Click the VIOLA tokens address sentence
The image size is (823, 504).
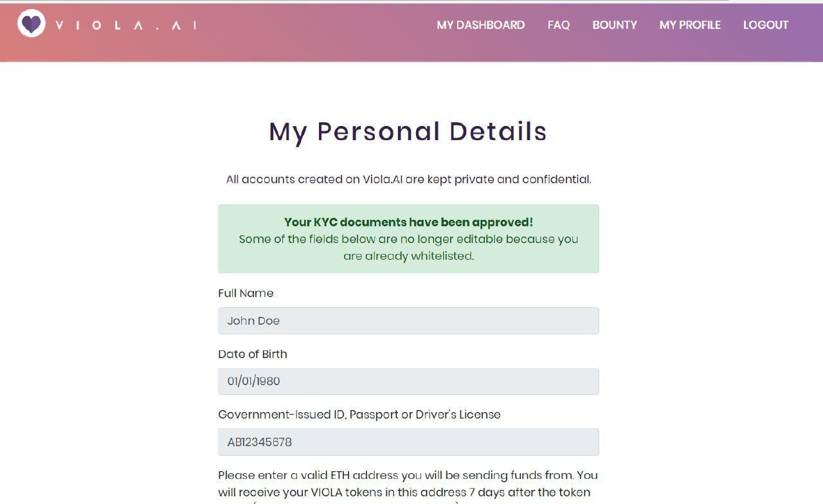pos(404,492)
